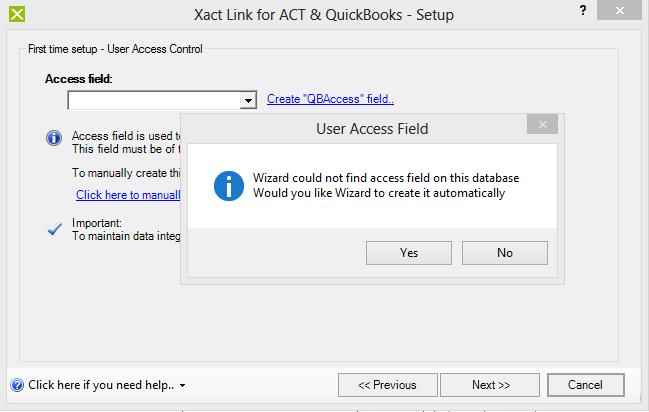Confirm with the Yes button
This screenshot has height=412, width=649.
click(409, 253)
